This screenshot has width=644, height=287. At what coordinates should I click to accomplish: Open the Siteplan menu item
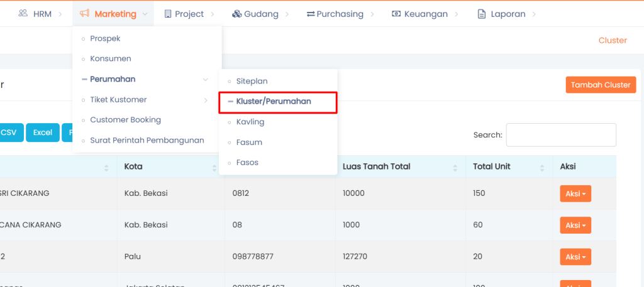point(252,81)
